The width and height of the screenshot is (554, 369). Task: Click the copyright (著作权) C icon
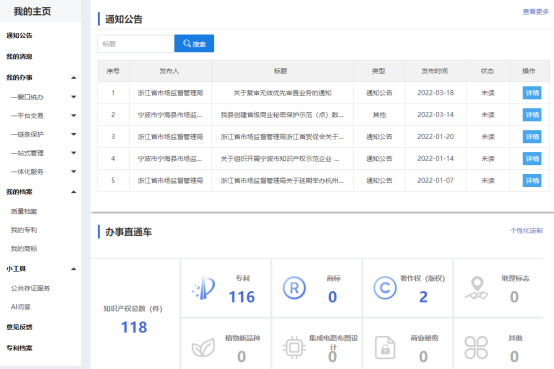click(x=385, y=288)
